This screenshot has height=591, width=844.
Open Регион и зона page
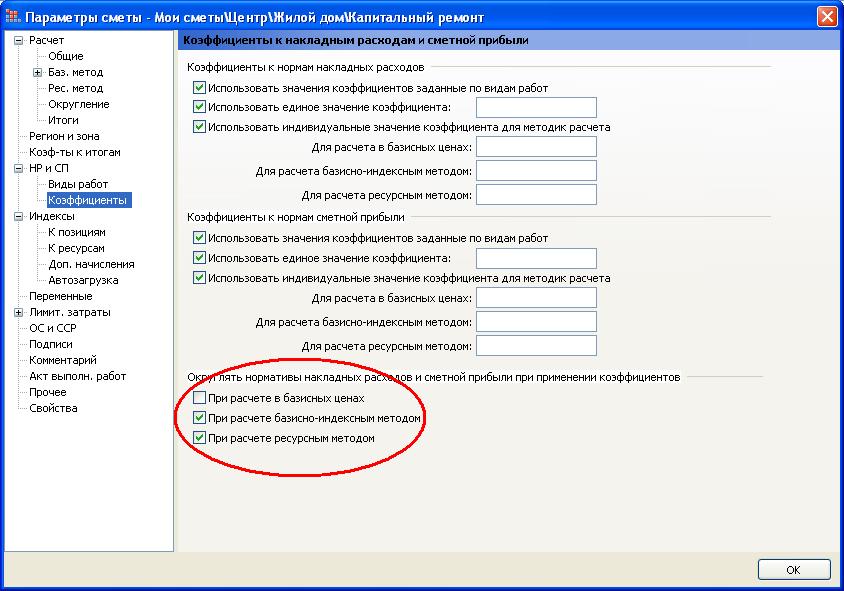coord(64,136)
